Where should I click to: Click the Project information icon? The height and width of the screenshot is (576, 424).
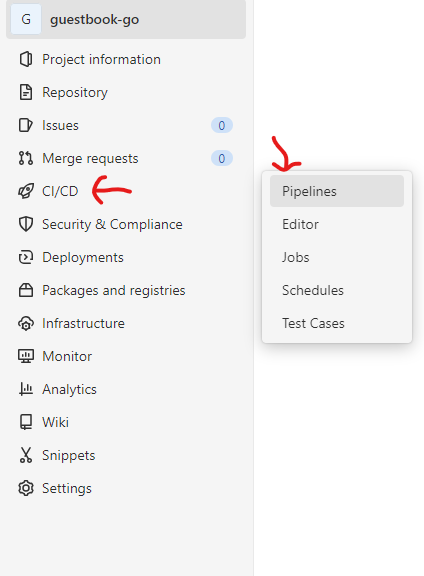pos(26,59)
